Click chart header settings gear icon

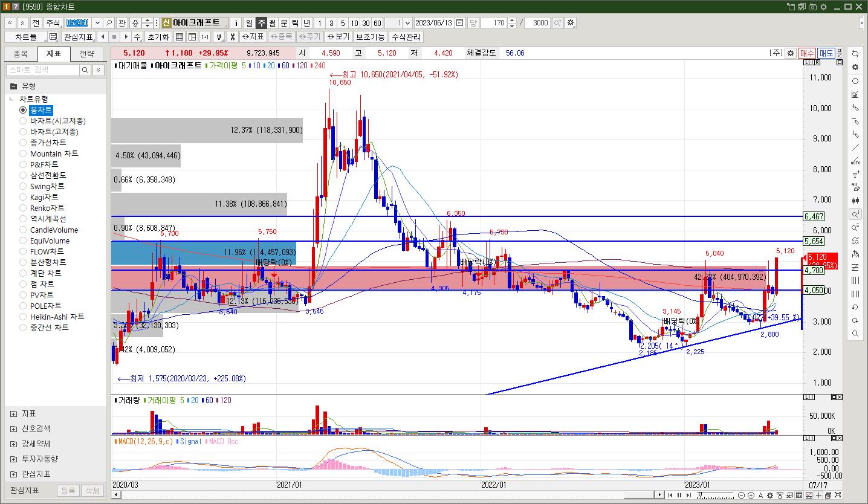click(790, 53)
